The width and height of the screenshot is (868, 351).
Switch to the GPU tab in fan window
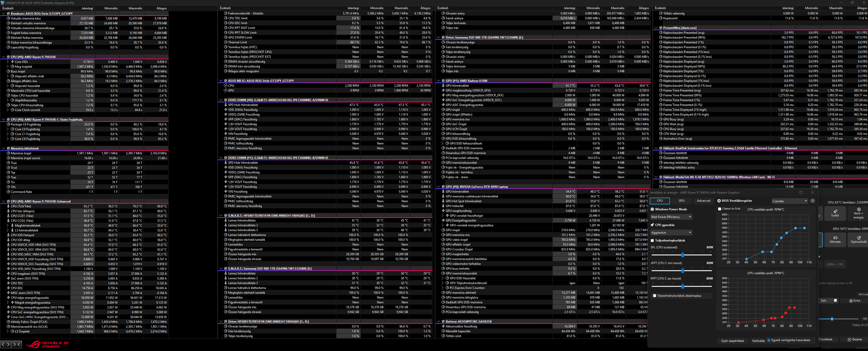(682, 201)
